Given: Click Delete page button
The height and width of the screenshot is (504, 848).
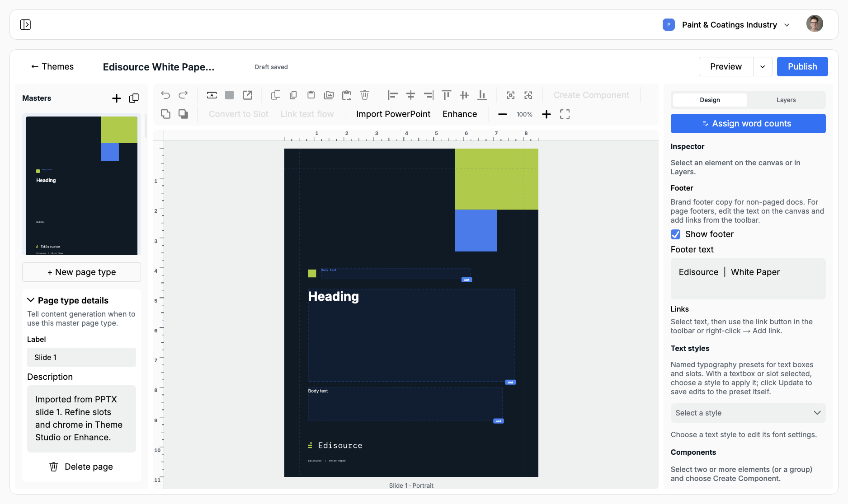Looking at the screenshot, I should coord(81,467).
